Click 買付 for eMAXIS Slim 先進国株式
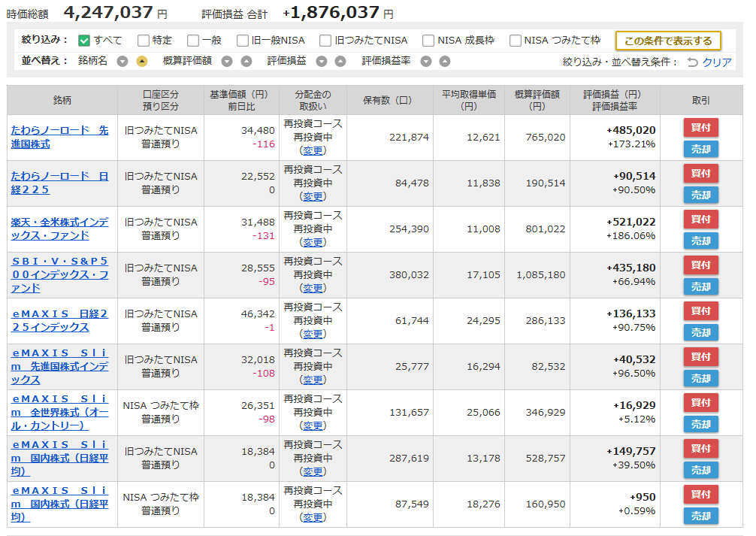 tap(701, 356)
